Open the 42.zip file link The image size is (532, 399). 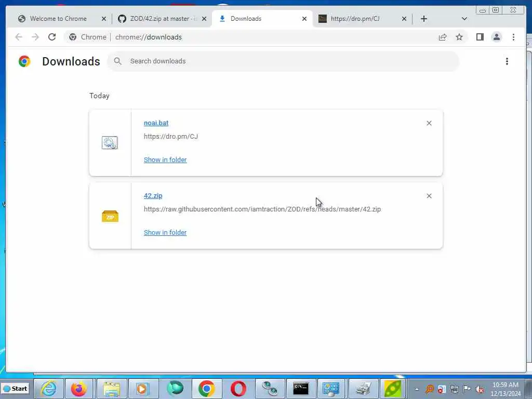coord(153,196)
